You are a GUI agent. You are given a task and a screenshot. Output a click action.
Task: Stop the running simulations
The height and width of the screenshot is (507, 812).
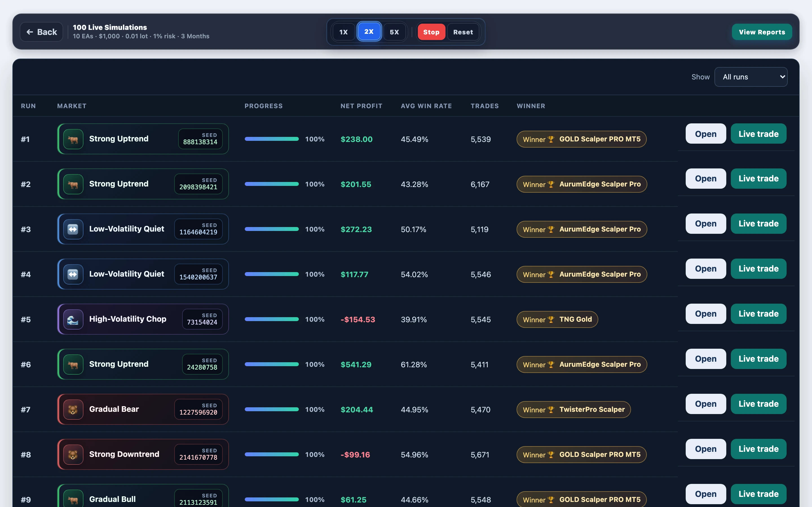pos(431,32)
